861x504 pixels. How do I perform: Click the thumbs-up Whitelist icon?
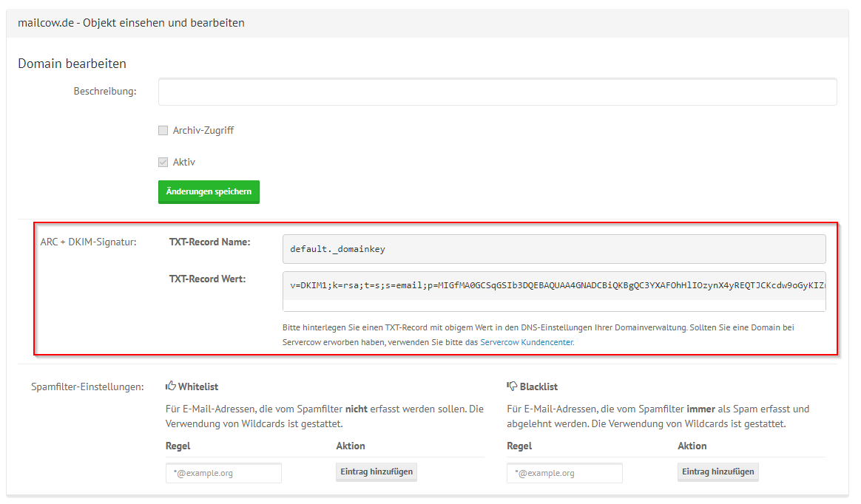tap(169, 385)
